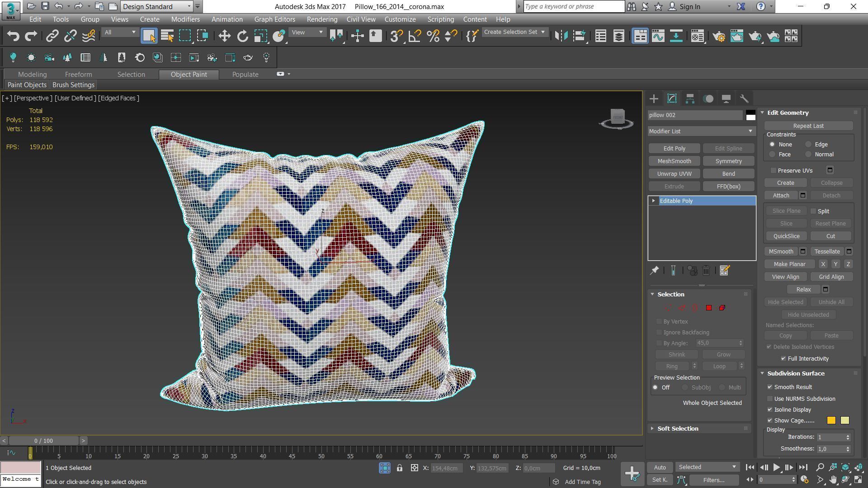Viewport: 868px width, 488px height.
Task: Open the All selection filter dropdown
Action: click(120, 33)
